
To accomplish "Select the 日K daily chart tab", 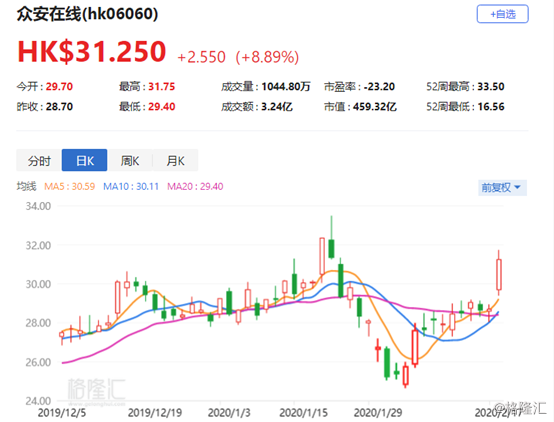I will 84,160.
